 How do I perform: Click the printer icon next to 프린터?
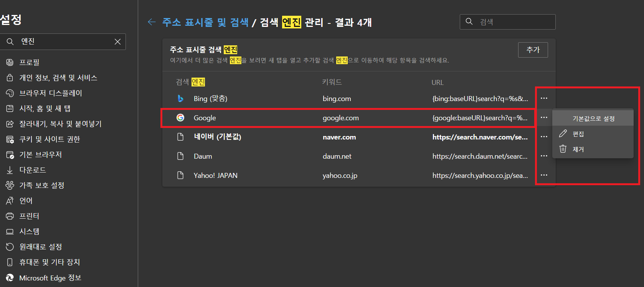10,216
